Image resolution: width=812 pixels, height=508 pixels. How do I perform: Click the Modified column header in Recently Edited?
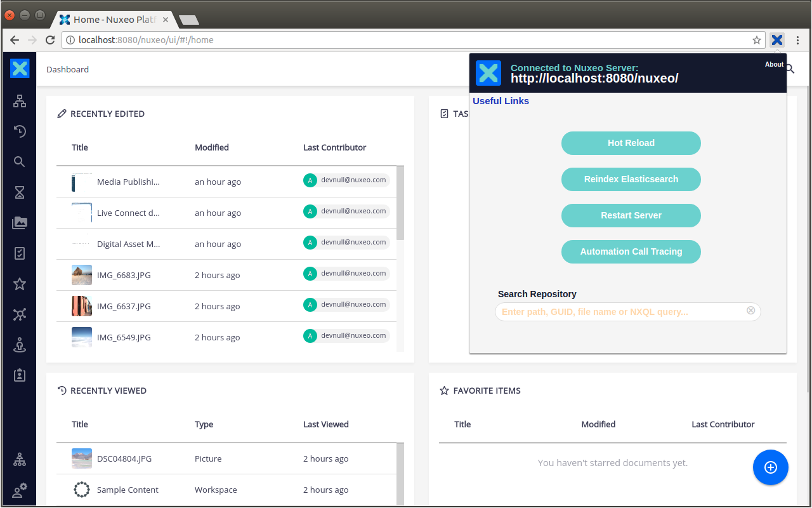212,147
